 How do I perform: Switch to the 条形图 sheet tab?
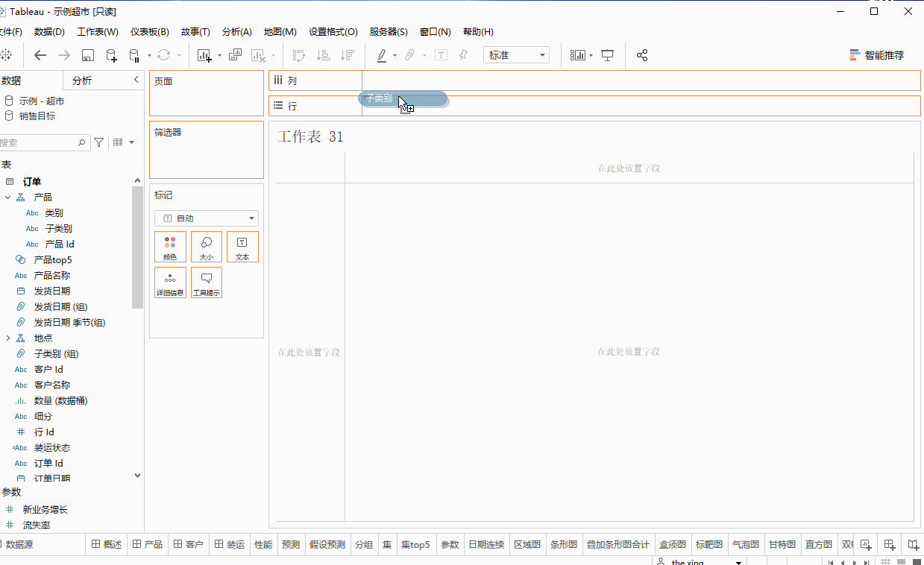pyautogui.click(x=563, y=545)
